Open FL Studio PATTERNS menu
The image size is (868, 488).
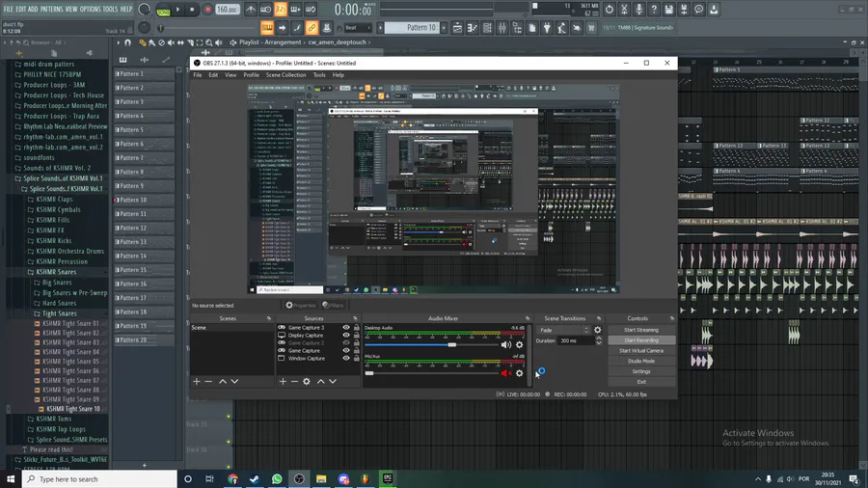coord(51,9)
